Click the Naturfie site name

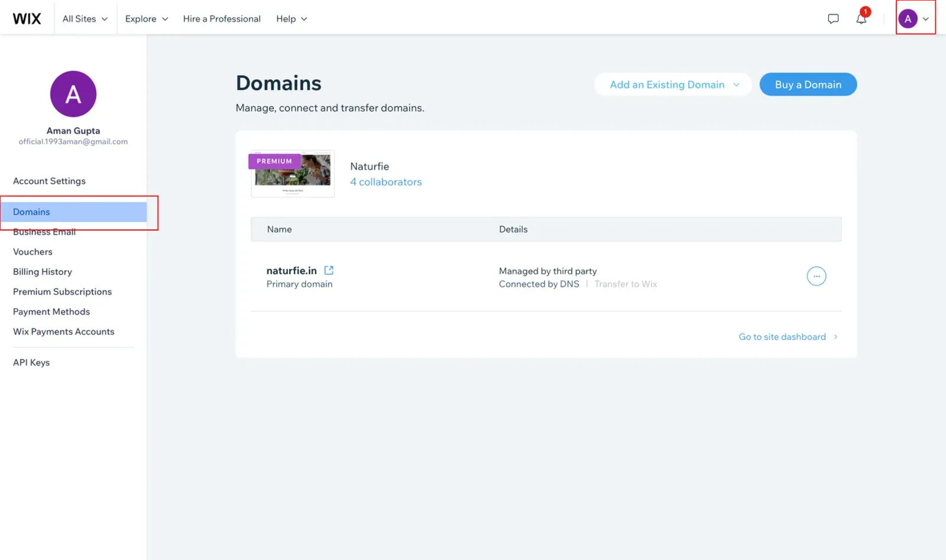point(370,167)
